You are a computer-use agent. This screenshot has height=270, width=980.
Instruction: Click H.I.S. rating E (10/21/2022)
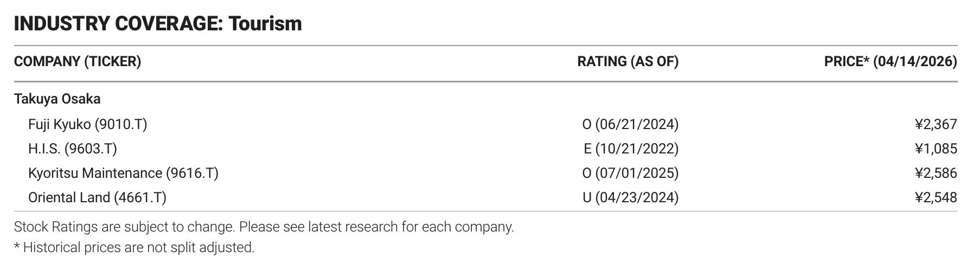631,149
